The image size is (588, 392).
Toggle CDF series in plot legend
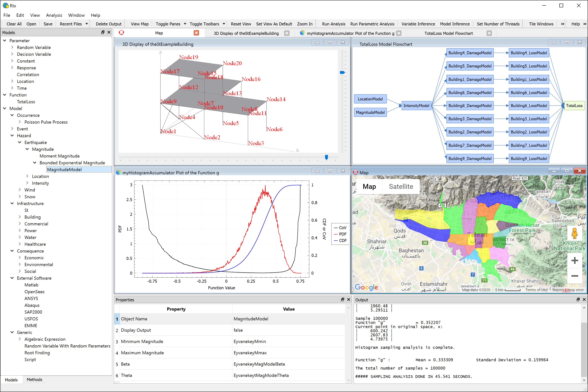pyautogui.click(x=340, y=240)
